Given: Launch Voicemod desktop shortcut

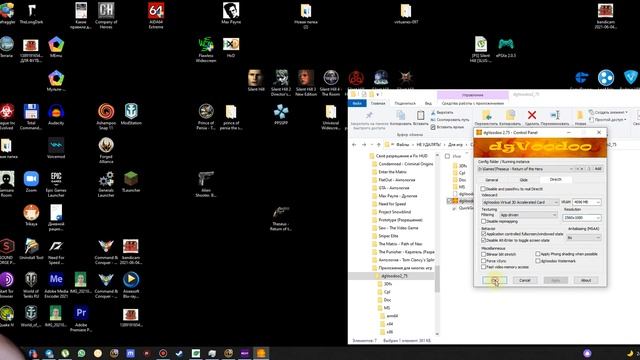Looking at the screenshot, I should point(56,148).
